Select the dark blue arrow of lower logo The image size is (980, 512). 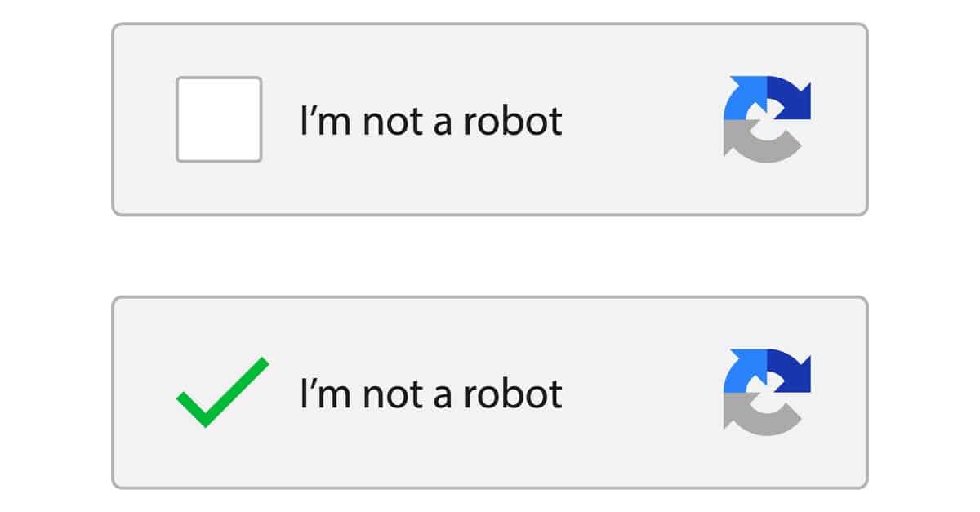(789, 369)
